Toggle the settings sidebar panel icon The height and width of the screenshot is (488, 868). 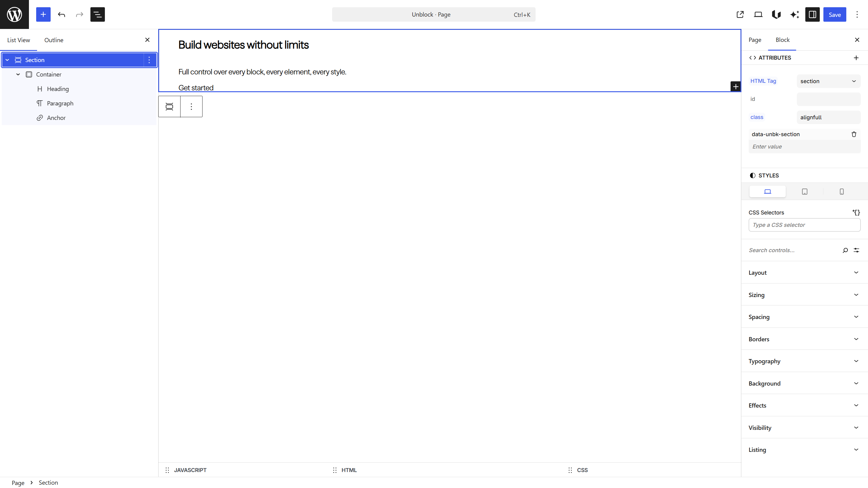point(812,14)
